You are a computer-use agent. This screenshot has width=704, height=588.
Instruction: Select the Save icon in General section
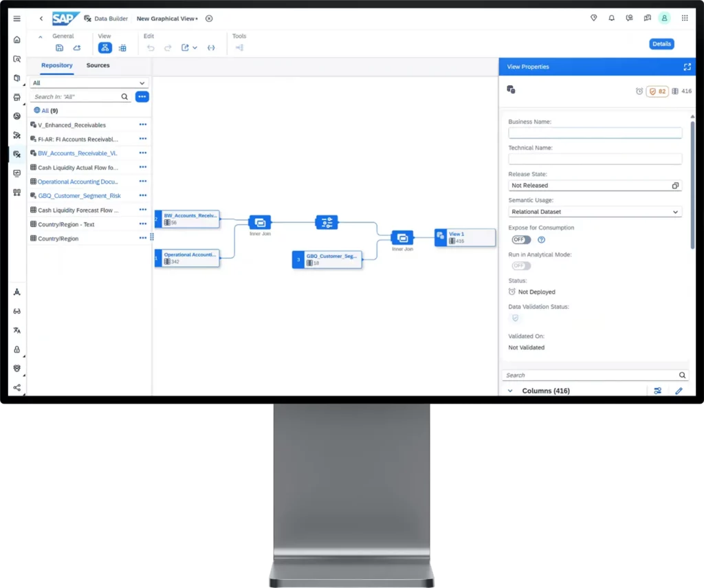point(60,47)
